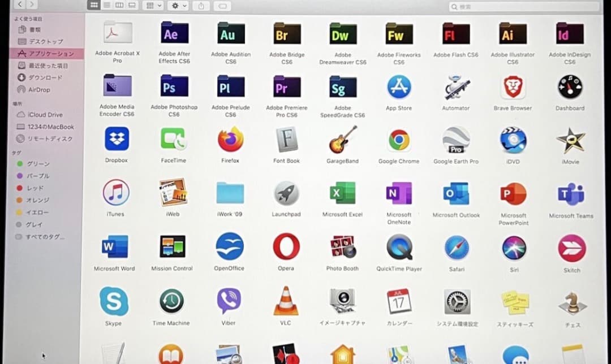The height and width of the screenshot is (364, 611).
Task: Switch to column view mode
Action: point(119,5)
